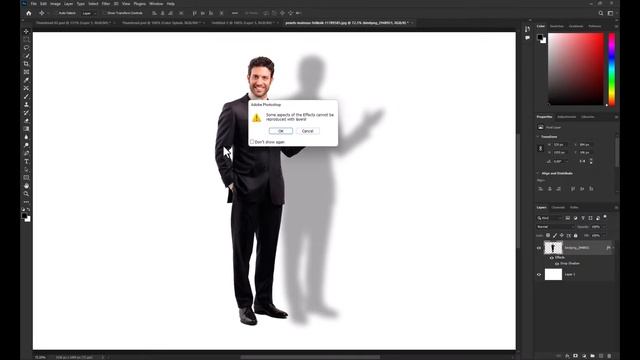Image resolution: width=640 pixels, height=360 pixels.
Task: Select the Pen tool
Action: [27, 153]
